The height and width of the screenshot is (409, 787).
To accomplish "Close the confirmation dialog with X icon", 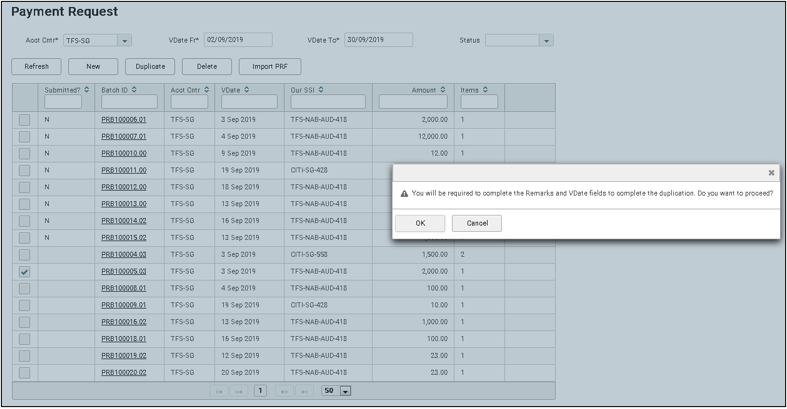I will [x=771, y=173].
